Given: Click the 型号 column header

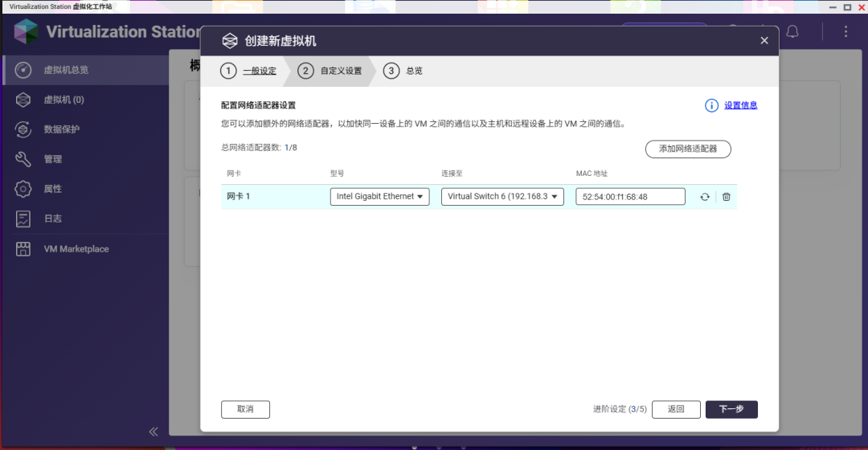Looking at the screenshot, I should point(337,174).
